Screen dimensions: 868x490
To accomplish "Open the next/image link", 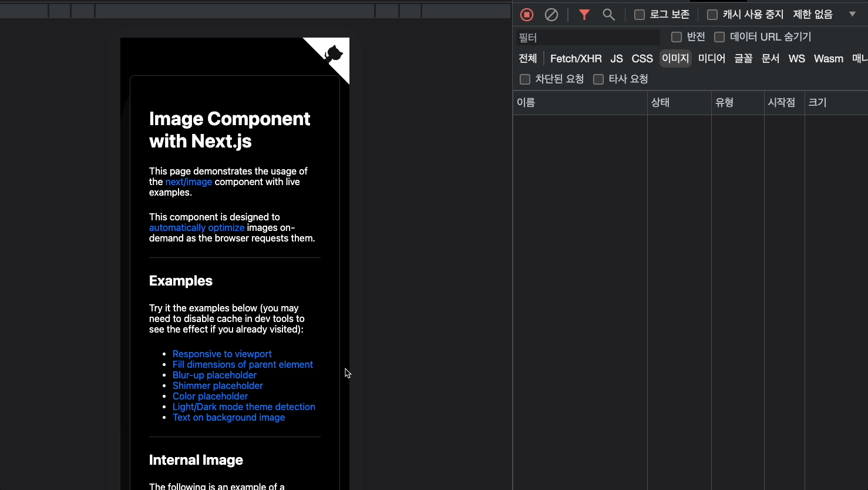I will (x=189, y=182).
